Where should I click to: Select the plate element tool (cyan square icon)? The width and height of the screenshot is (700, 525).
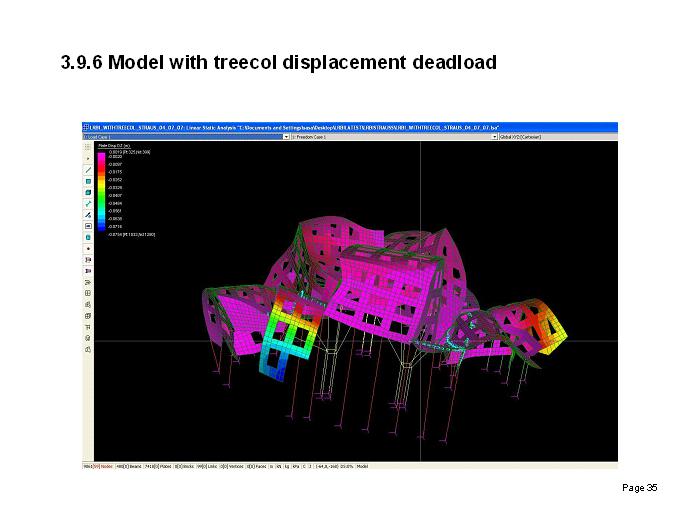[88, 181]
